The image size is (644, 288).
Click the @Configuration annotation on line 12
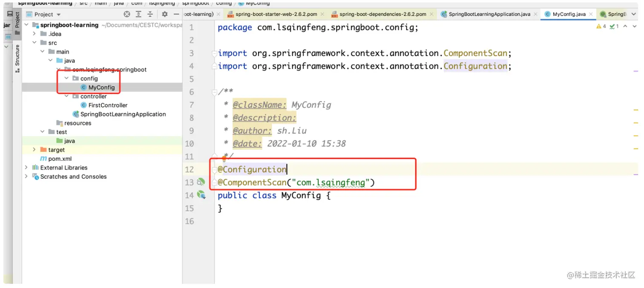point(252,169)
